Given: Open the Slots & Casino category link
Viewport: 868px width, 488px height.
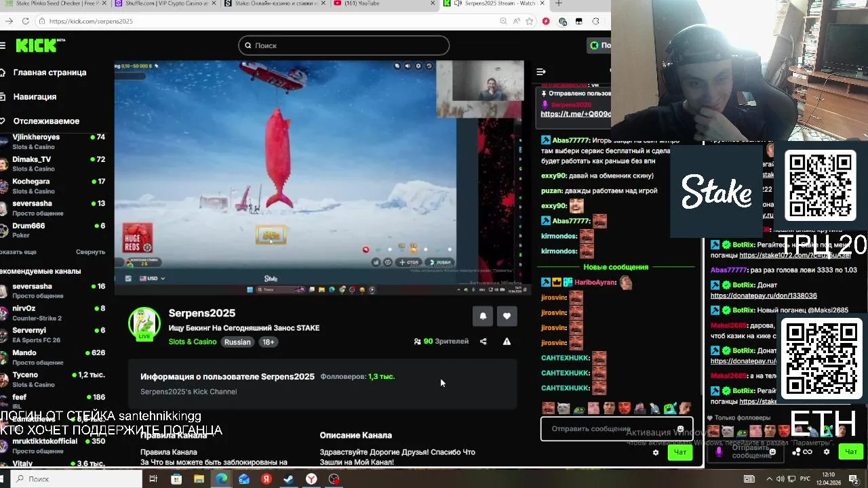Looking at the screenshot, I should tap(193, 342).
